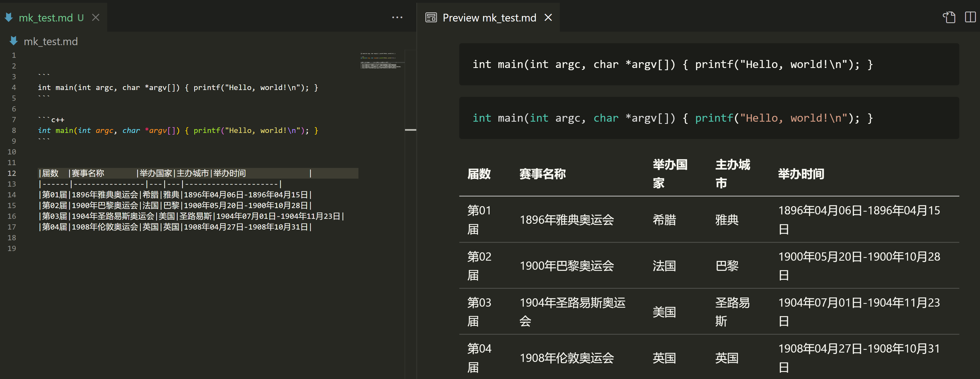Click 1900年巴黎奥运会 cell in preview

coord(566,266)
